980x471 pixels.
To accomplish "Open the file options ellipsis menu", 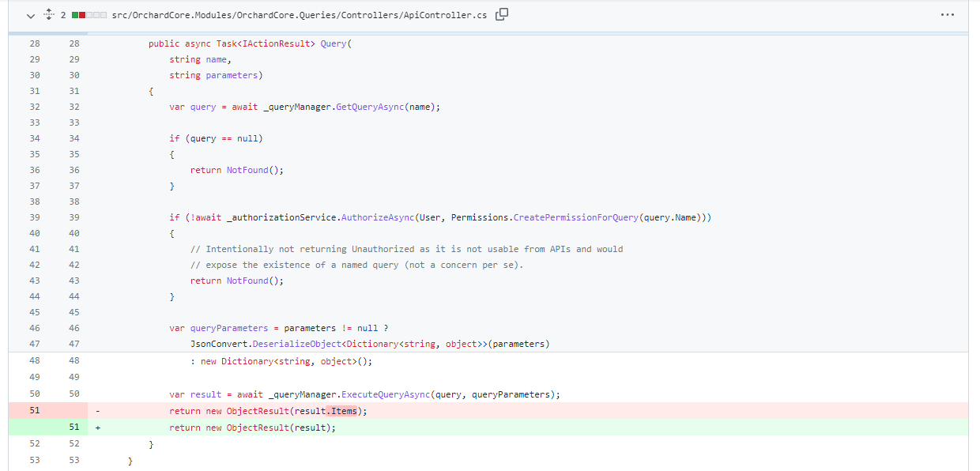I will click(948, 15).
